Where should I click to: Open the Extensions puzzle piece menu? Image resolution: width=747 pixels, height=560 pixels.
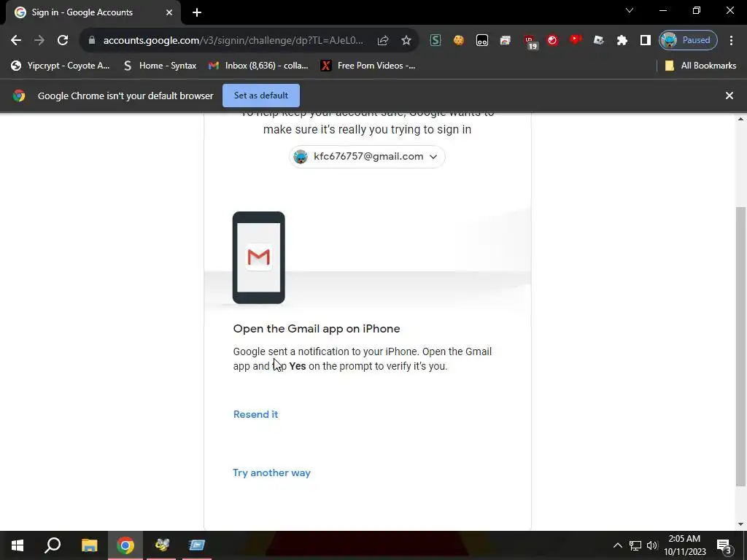[x=622, y=41]
